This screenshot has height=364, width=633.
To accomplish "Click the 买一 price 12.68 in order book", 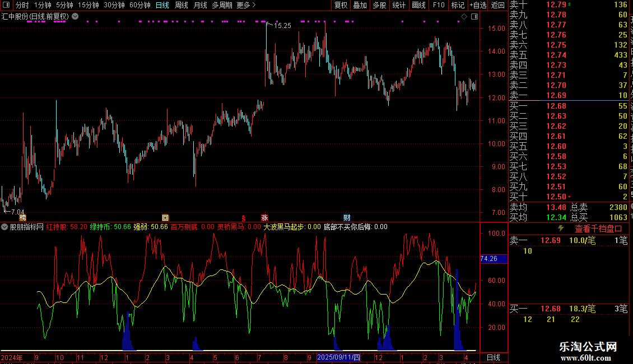I will [556, 106].
